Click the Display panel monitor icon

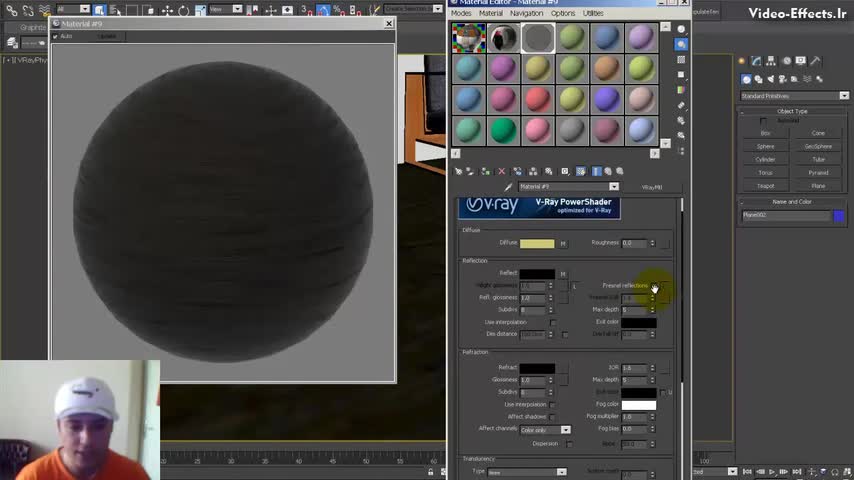pos(802,61)
